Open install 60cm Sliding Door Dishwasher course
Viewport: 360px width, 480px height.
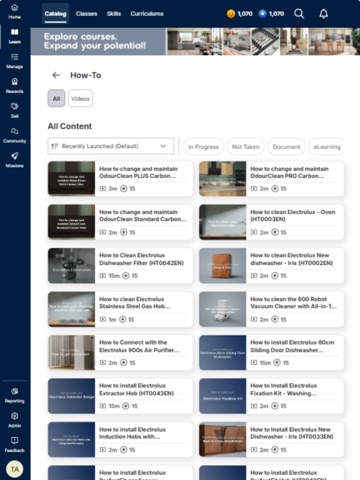(x=271, y=353)
